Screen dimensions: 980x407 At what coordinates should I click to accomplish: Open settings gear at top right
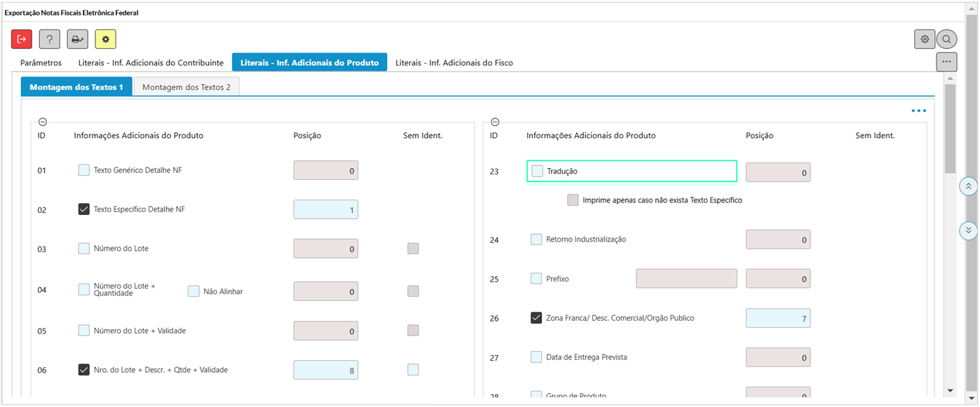(925, 39)
